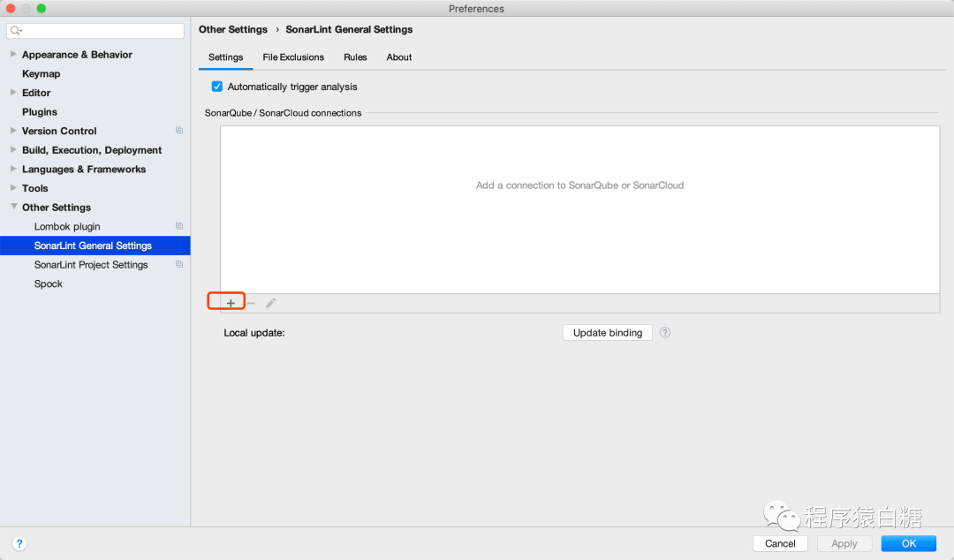This screenshot has width=954, height=560.
Task: Select Tools label in settings tree
Action: coord(34,188)
